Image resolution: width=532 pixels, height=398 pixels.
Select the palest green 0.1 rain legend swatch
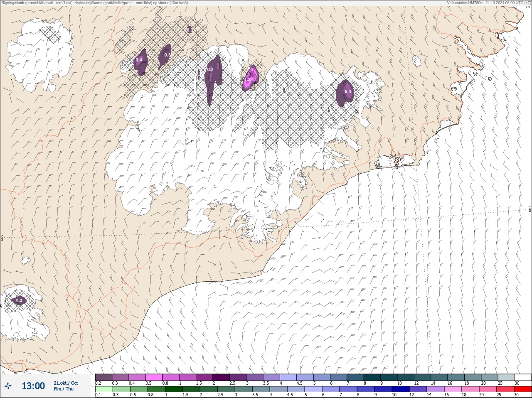103,389
